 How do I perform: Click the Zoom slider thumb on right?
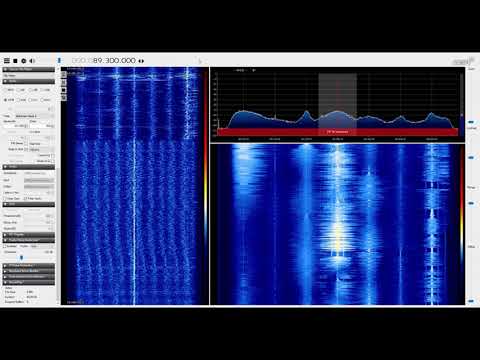(x=471, y=122)
